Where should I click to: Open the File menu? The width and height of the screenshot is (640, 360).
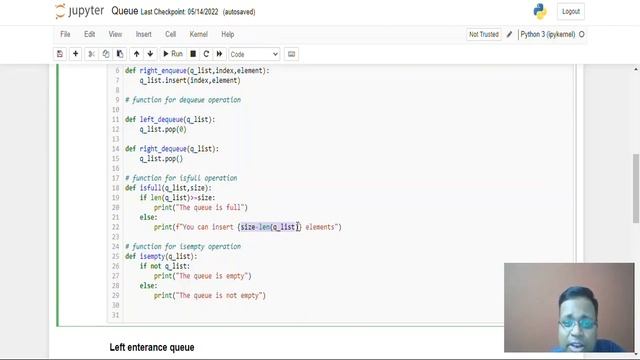[65, 34]
